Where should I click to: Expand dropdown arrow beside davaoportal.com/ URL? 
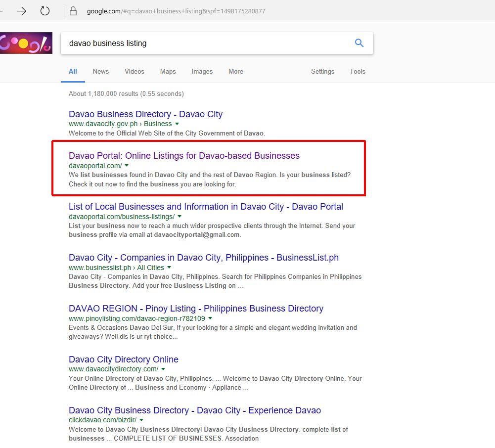(x=127, y=166)
